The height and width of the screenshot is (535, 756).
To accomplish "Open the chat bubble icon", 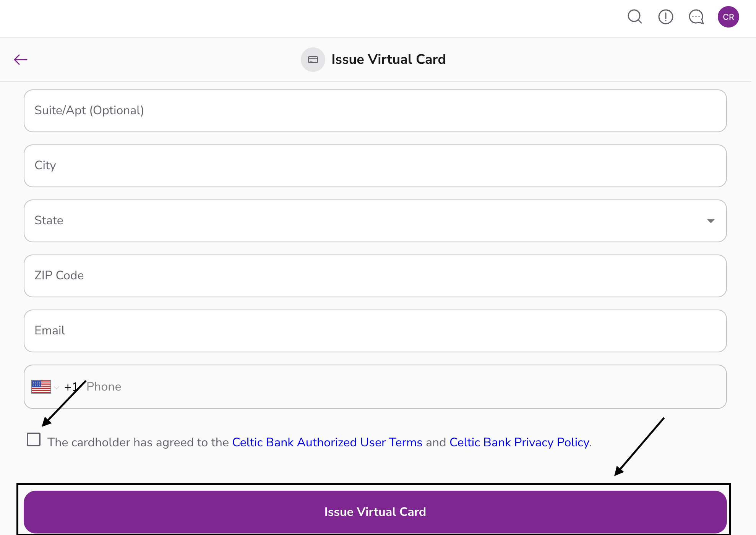I will [x=696, y=17].
